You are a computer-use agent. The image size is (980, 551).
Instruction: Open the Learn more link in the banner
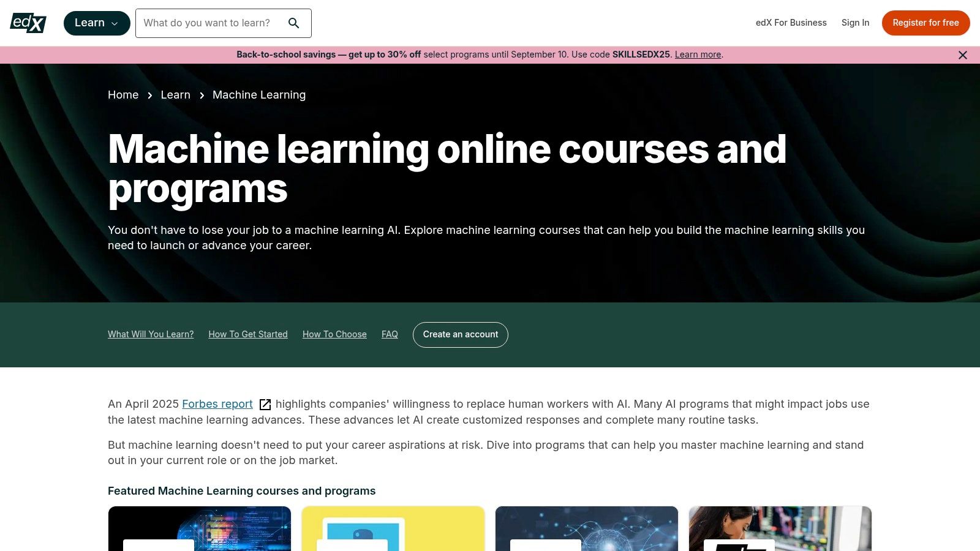coord(698,54)
